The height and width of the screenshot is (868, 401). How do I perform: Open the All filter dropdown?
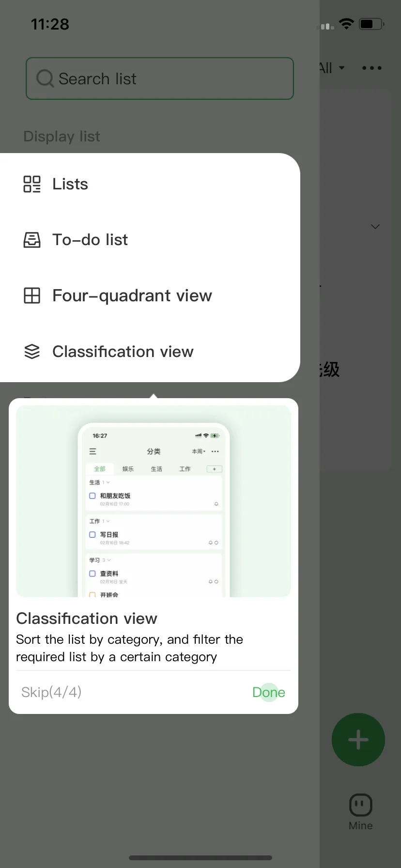[332, 68]
